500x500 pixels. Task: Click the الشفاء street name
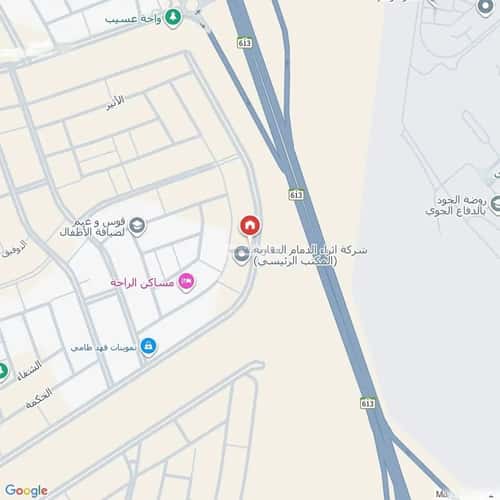coord(29,371)
